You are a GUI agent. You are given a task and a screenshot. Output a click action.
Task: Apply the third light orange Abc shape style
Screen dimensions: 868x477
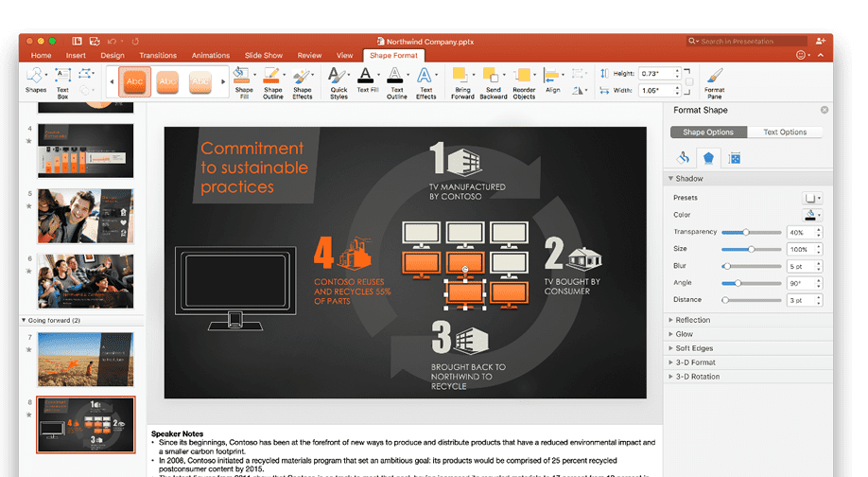click(x=200, y=82)
